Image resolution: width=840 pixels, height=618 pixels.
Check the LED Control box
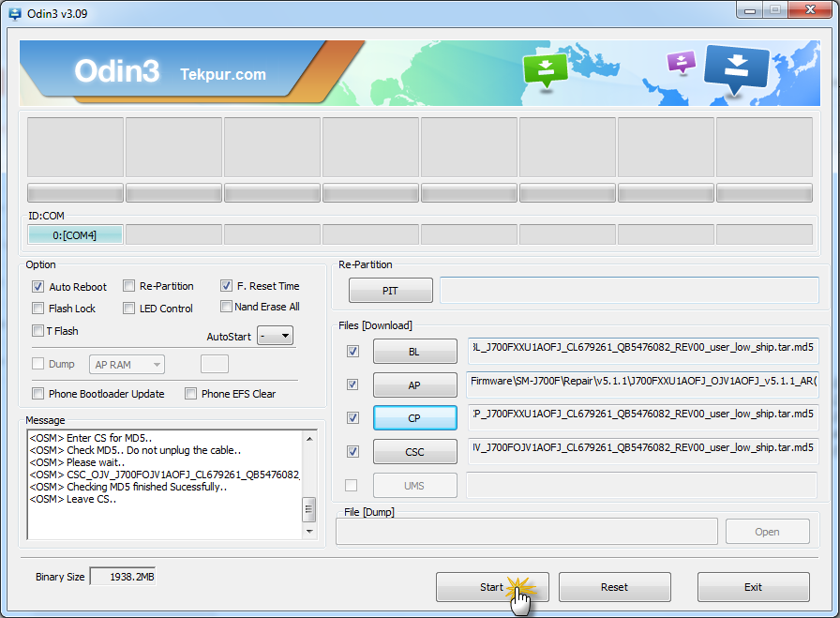[128, 309]
